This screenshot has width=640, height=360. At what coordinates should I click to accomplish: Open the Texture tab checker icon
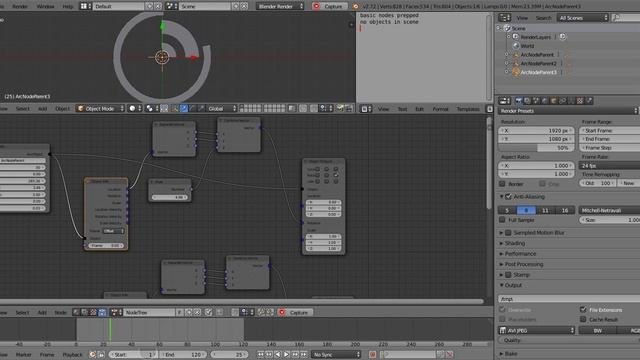(580, 100)
